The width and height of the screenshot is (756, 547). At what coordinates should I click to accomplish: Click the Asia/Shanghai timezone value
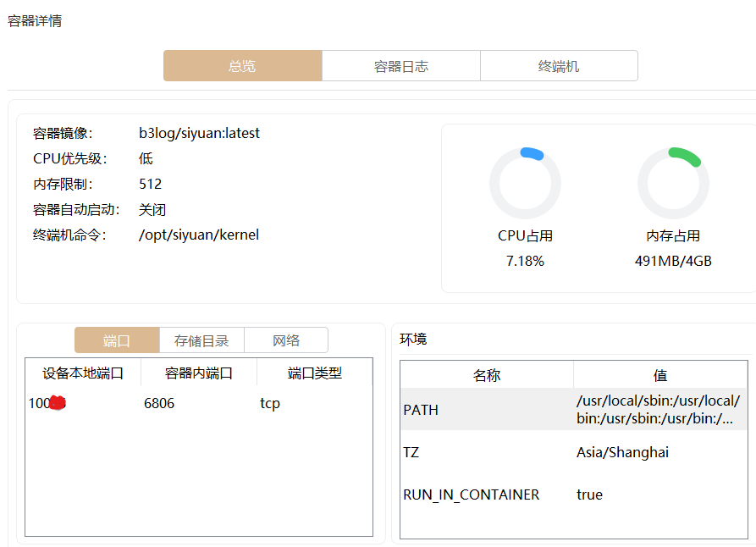coord(622,452)
